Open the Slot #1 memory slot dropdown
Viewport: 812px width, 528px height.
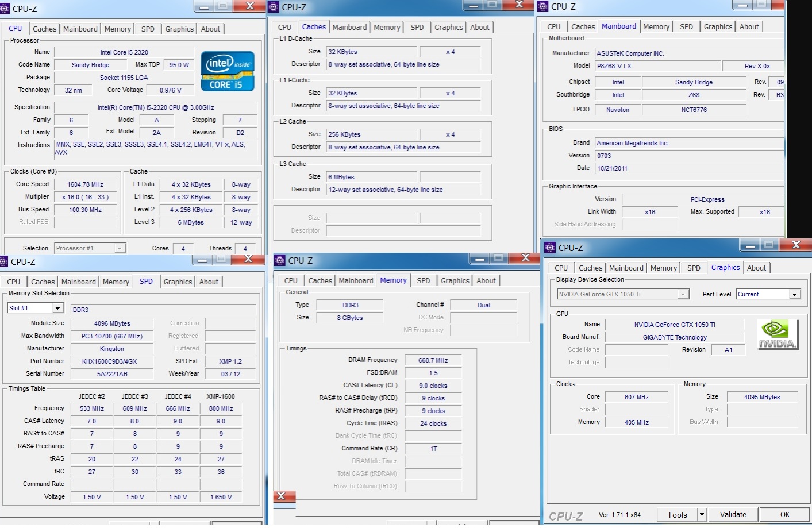click(57, 309)
